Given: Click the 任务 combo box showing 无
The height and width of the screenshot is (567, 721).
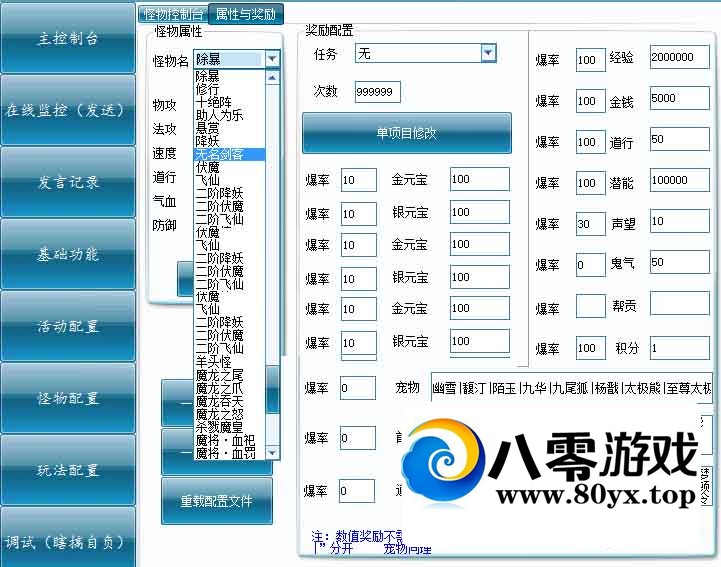Looking at the screenshot, I should [x=426, y=53].
